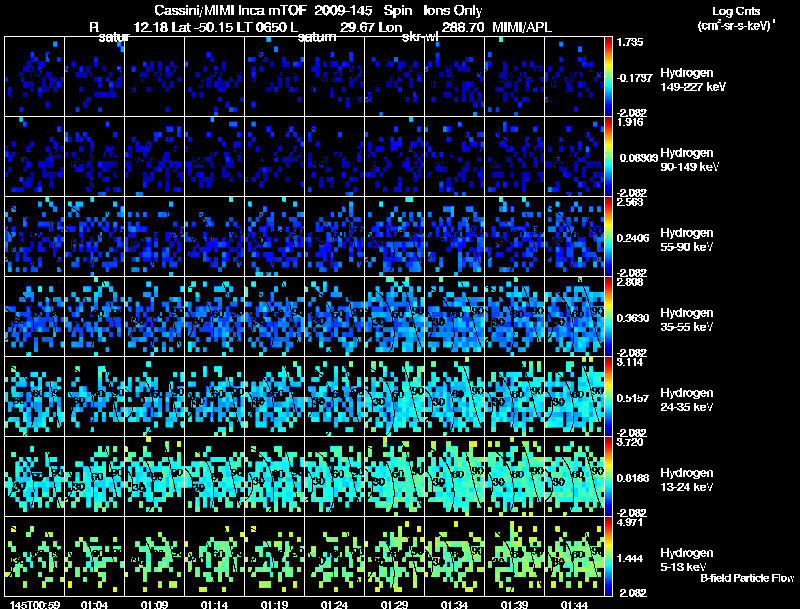
Task: Pick the Hydrogen 24-35 keV color bar
Action: coord(610,396)
